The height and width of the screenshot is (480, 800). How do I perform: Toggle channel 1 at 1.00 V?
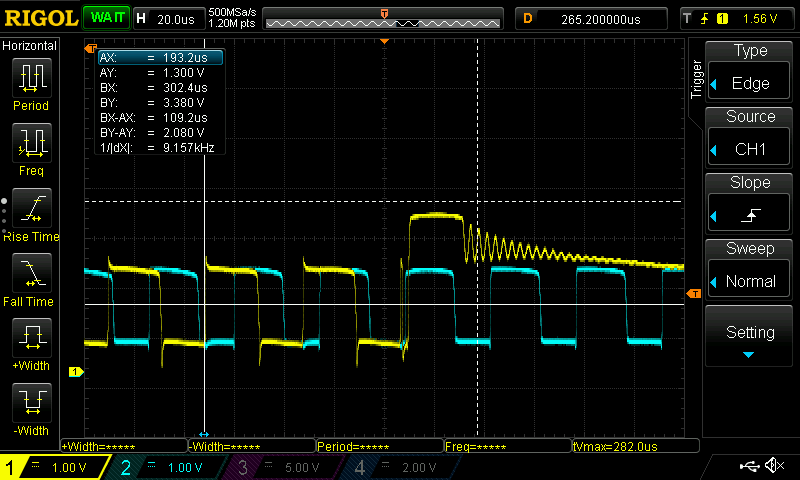coord(55,467)
